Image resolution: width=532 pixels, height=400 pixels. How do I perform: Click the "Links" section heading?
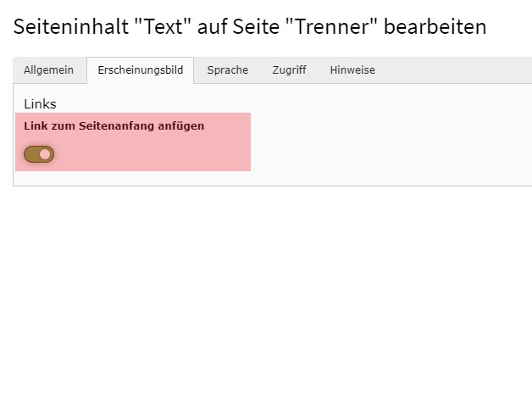pyautogui.click(x=40, y=104)
